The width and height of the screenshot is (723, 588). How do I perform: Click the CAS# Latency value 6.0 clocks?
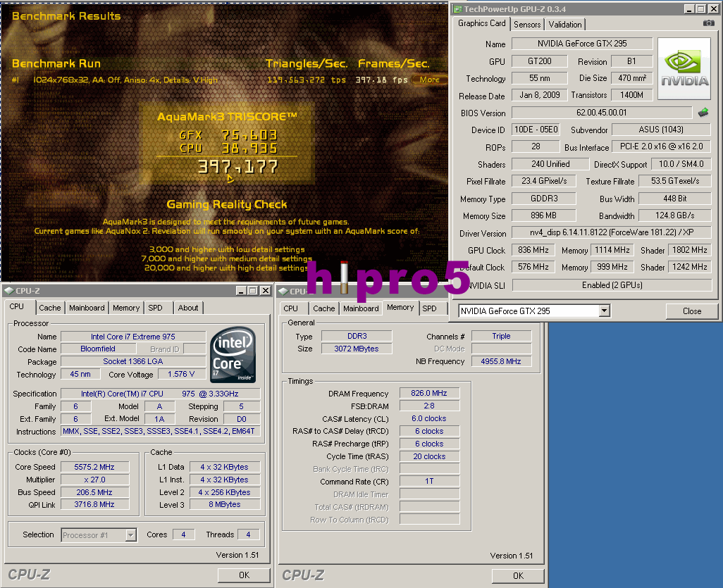point(429,418)
